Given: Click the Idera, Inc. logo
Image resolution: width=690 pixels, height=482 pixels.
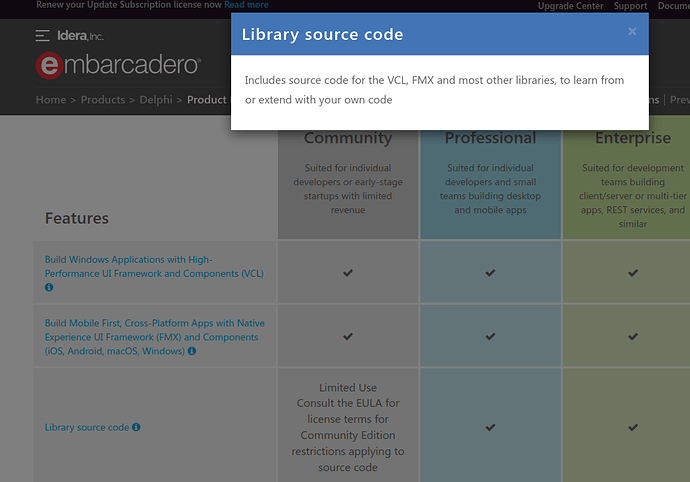Looking at the screenshot, I should tap(81, 36).
